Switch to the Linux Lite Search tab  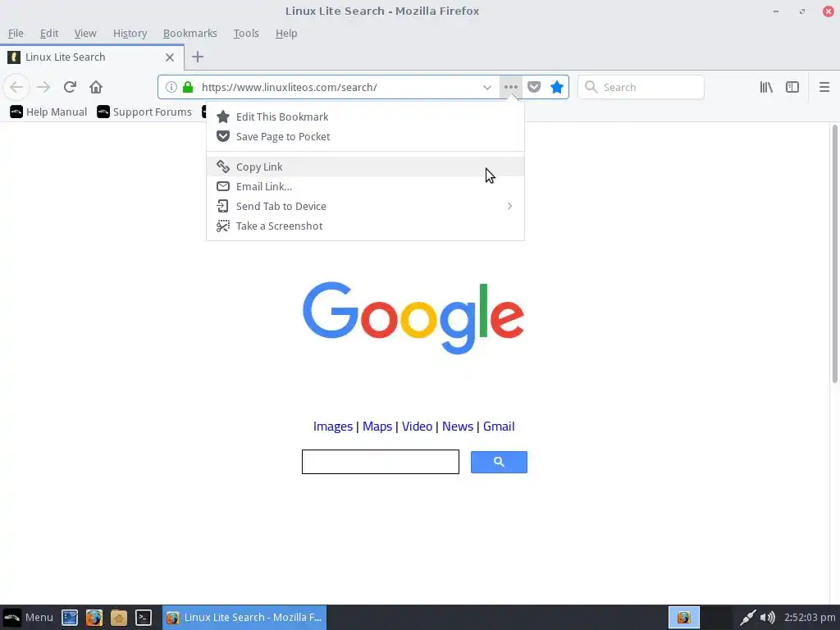(92, 57)
